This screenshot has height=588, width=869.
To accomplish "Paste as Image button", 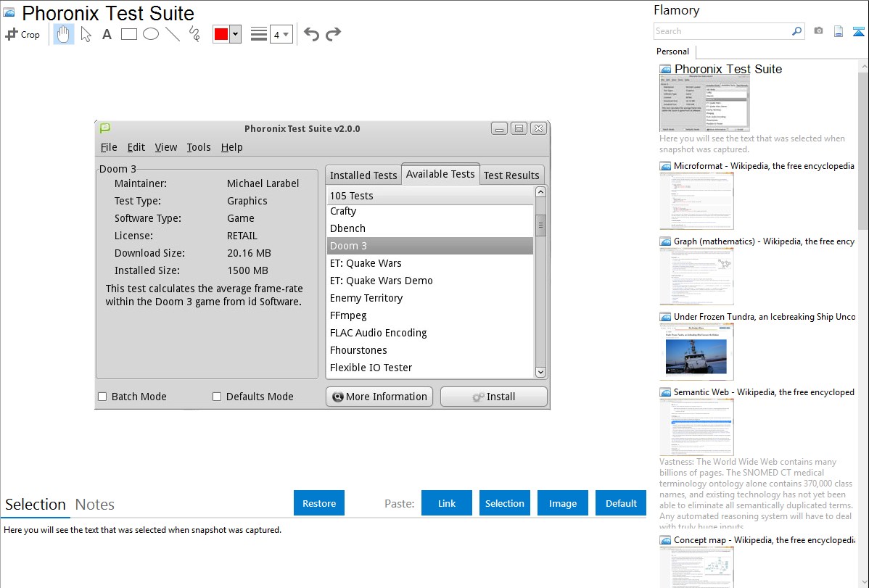I will coord(562,503).
